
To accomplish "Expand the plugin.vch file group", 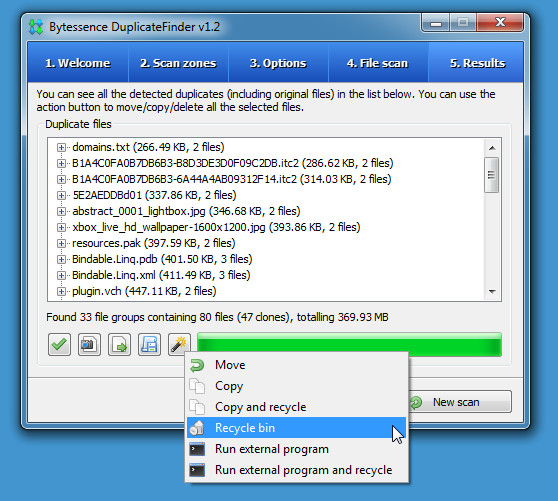I will [x=61, y=291].
